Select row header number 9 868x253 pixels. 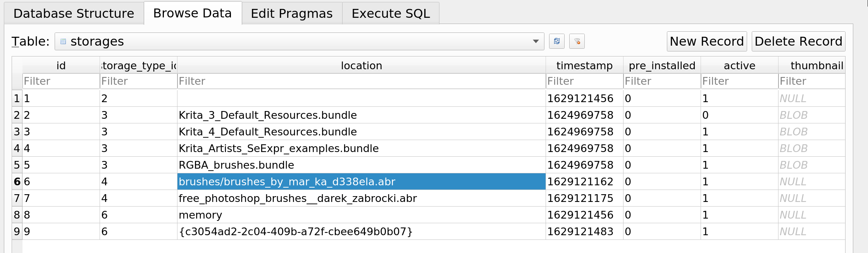pyautogui.click(x=17, y=232)
